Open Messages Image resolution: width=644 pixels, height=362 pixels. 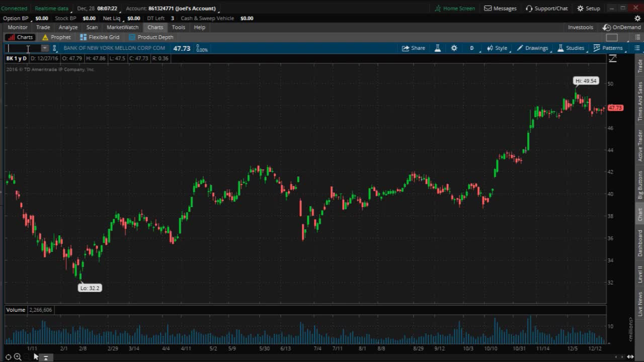click(x=500, y=9)
